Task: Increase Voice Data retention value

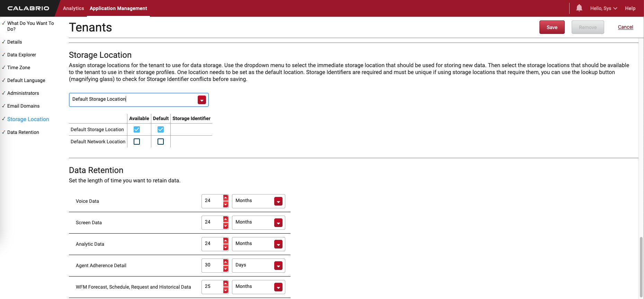Action: [226, 198]
